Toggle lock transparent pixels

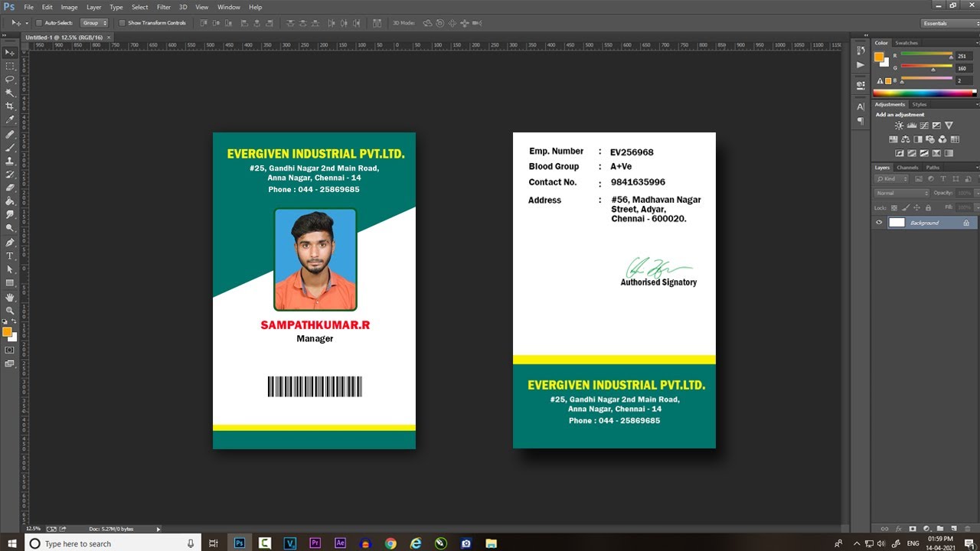(893, 207)
